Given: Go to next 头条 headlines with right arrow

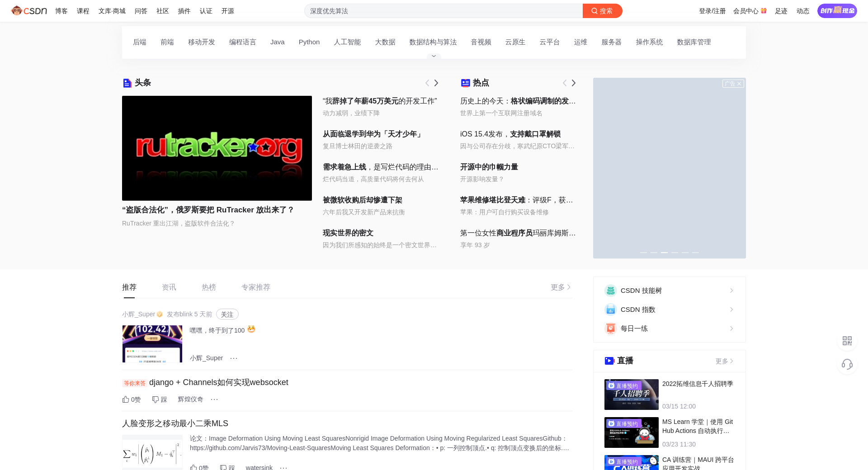Looking at the screenshot, I should coord(436,83).
